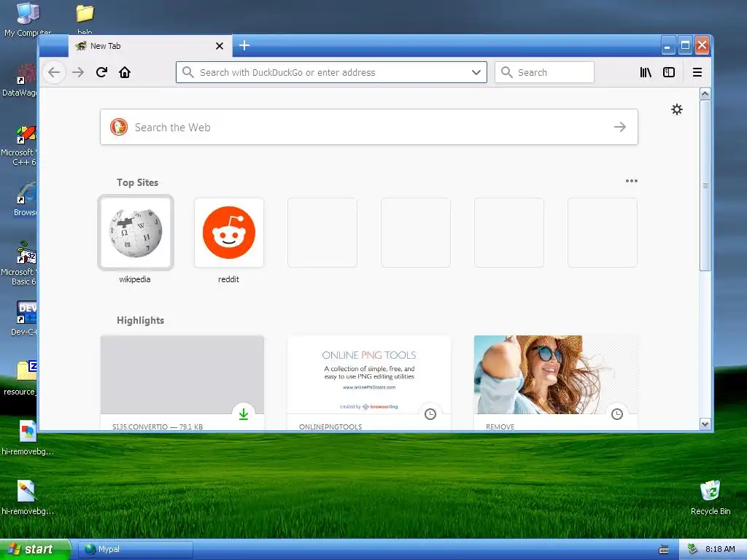Open a new tab with plus button
Viewport: 747px width, 560px height.
pos(244,45)
